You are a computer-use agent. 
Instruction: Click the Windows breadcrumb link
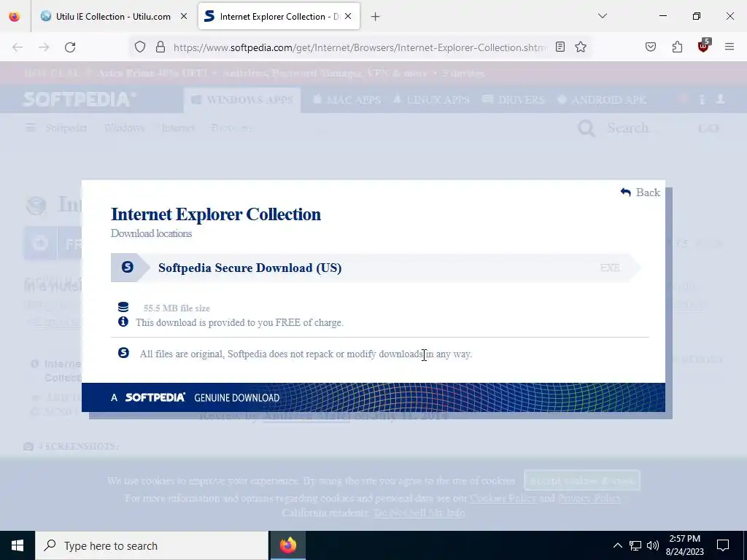point(124,128)
